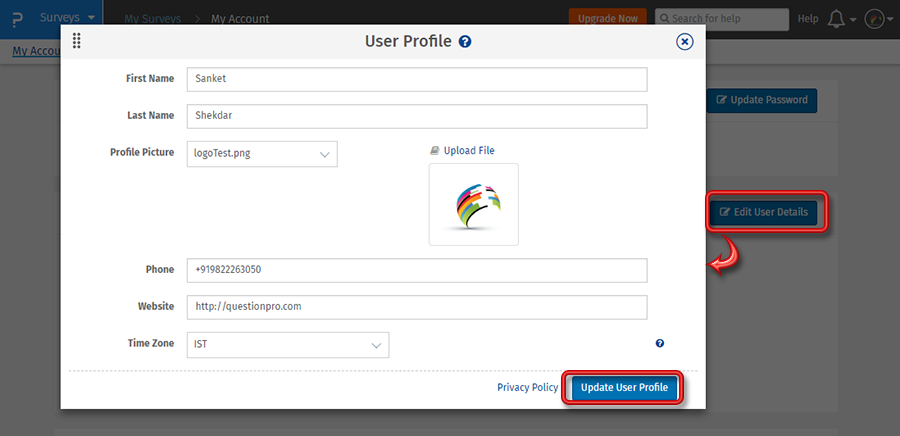Expand the Profile Picture dropdown

coord(263,154)
